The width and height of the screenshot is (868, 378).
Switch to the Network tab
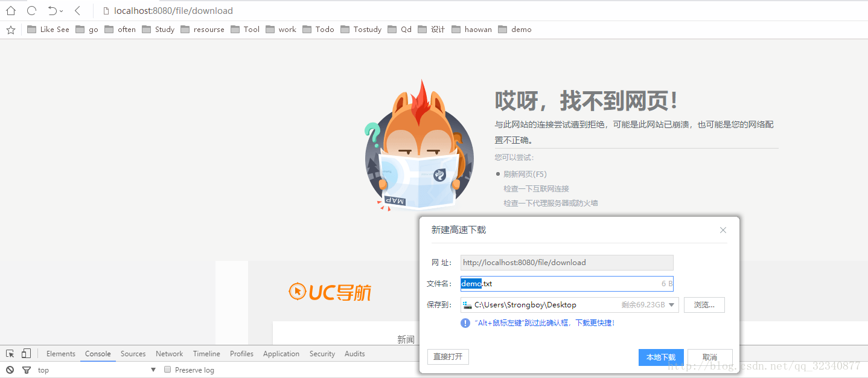[x=169, y=353]
